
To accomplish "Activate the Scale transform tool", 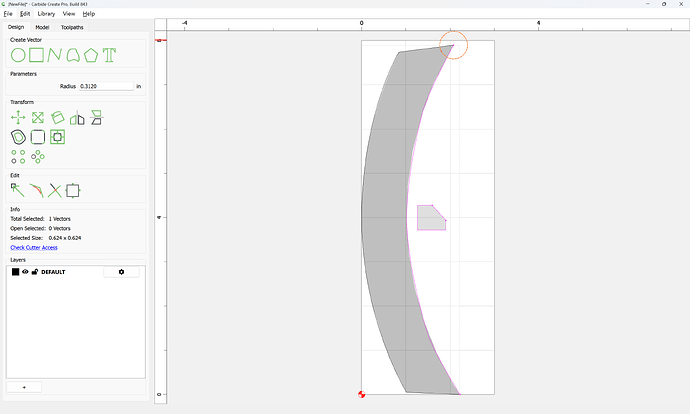I will [x=38, y=117].
